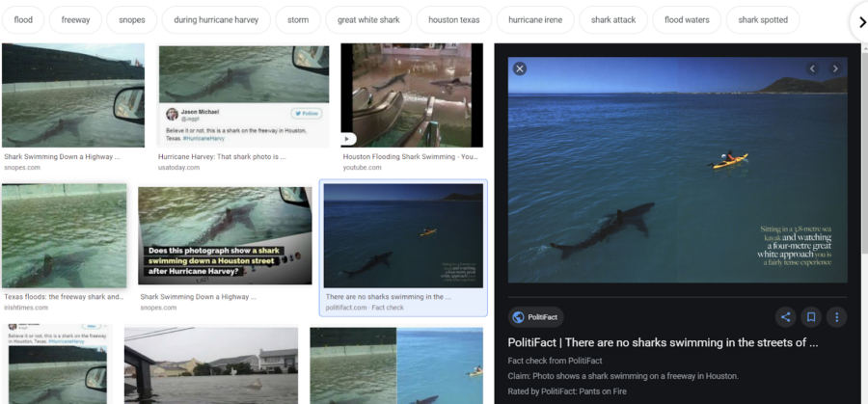Open the Irish Times freeway shark thumbnail
The image size is (868, 404).
(65, 236)
